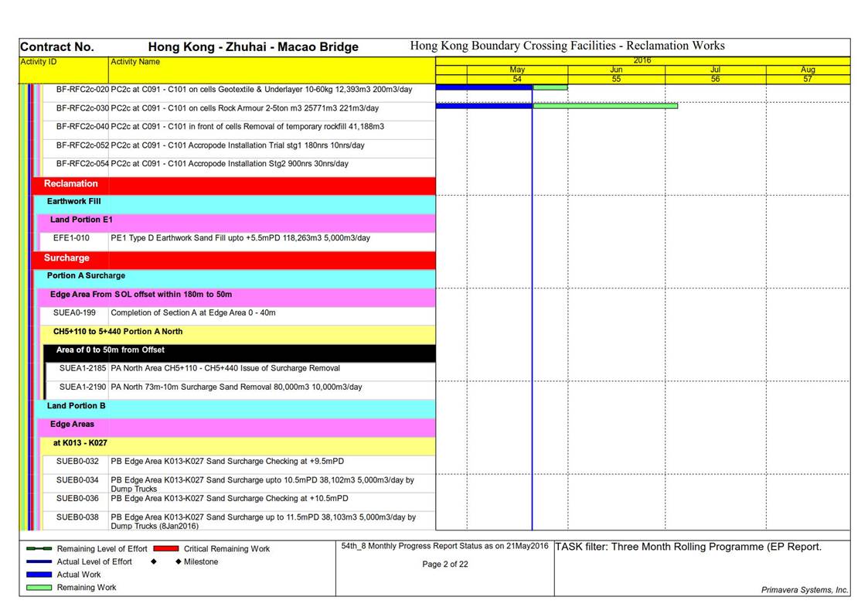The image size is (868, 614).
Task: Click red Critical Remaining Work legend swatch
Action: click(166, 549)
